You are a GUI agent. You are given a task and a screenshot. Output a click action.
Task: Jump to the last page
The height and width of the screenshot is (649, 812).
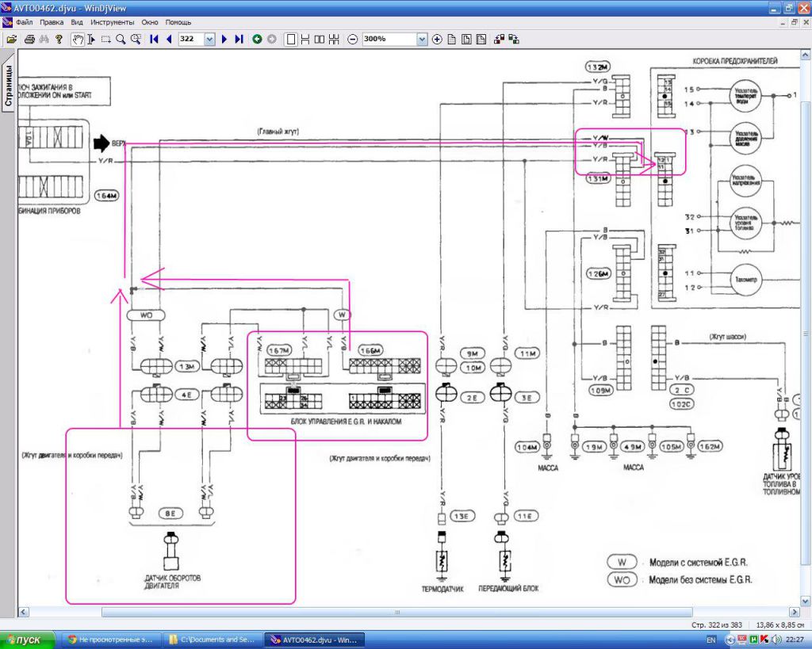coord(239,39)
